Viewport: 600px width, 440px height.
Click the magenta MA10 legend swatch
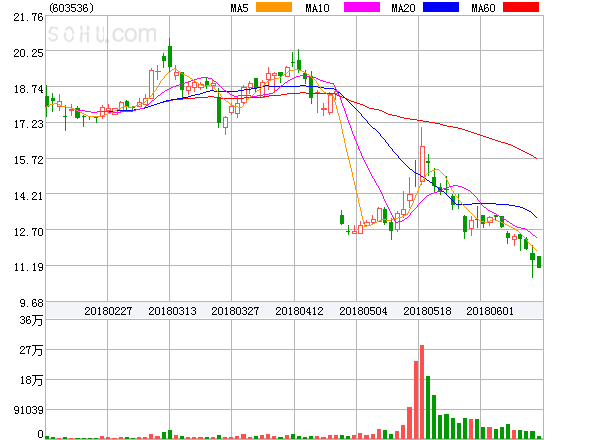(x=362, y=7)
